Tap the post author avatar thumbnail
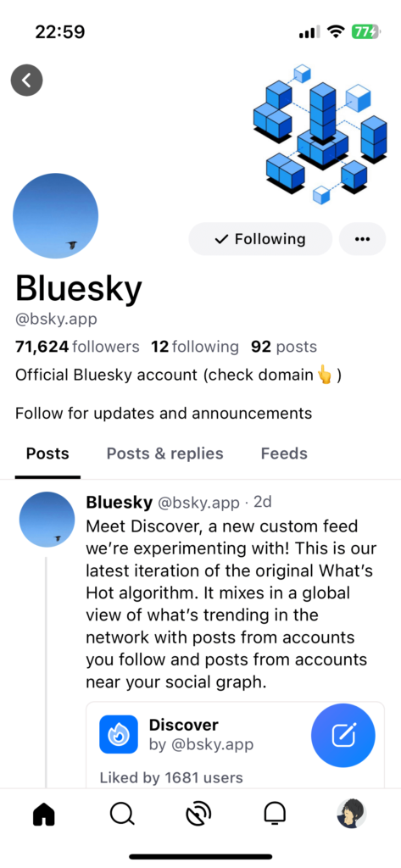This screenshot has width=401, height=868. pos(47,520)
